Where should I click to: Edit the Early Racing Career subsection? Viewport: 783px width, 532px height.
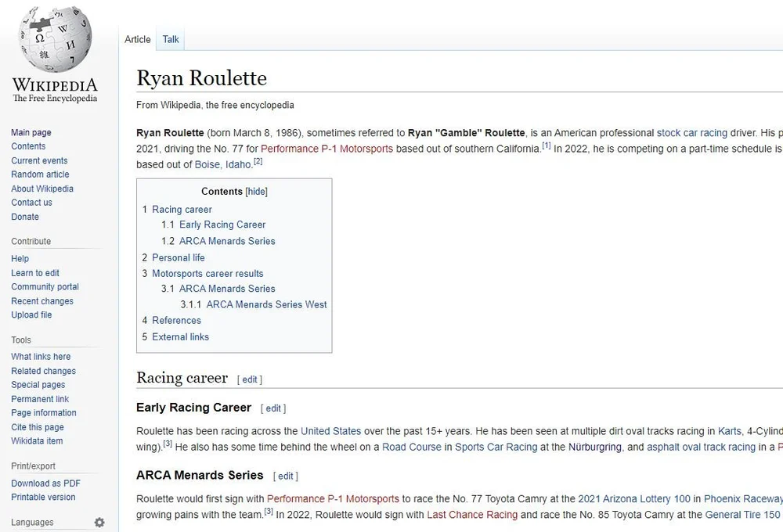[273, 408]
